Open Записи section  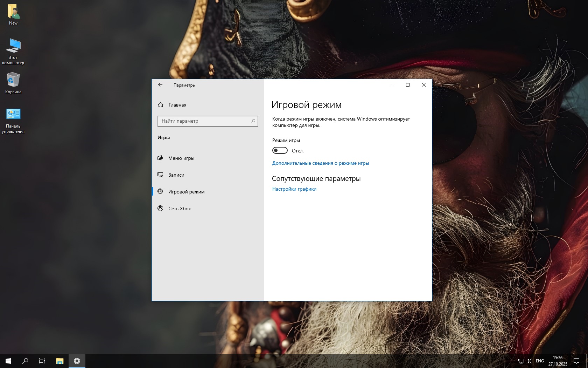(x=176, y=175)
